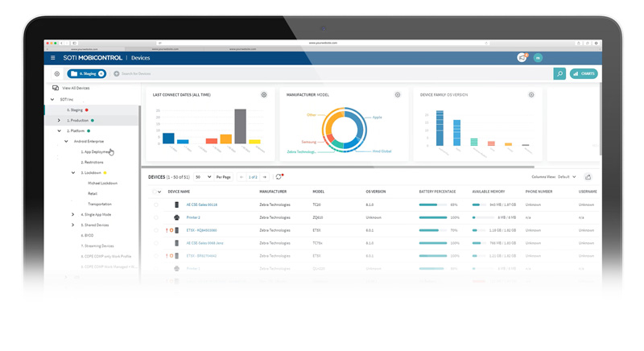This screenshot has height=351, width=644.
Task: Click the View All Devices icon
Action: [56, 88]
